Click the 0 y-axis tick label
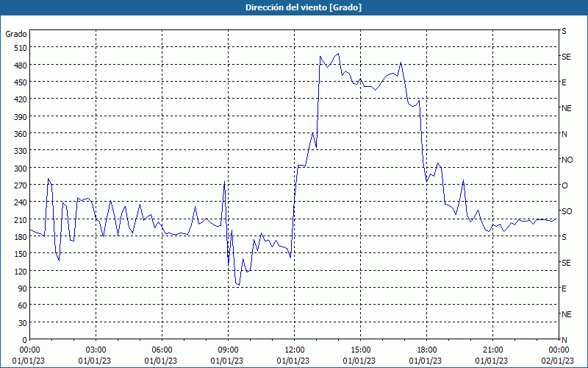Screen dimensions: 588x368 tap(25, 340)
